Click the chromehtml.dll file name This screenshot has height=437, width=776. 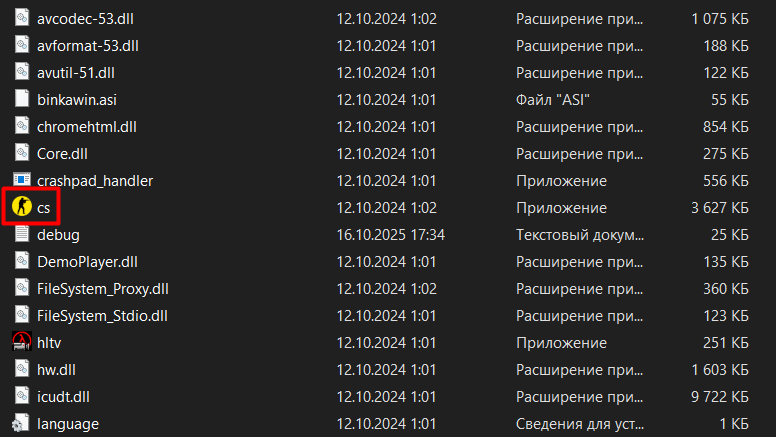coord(87,126)
